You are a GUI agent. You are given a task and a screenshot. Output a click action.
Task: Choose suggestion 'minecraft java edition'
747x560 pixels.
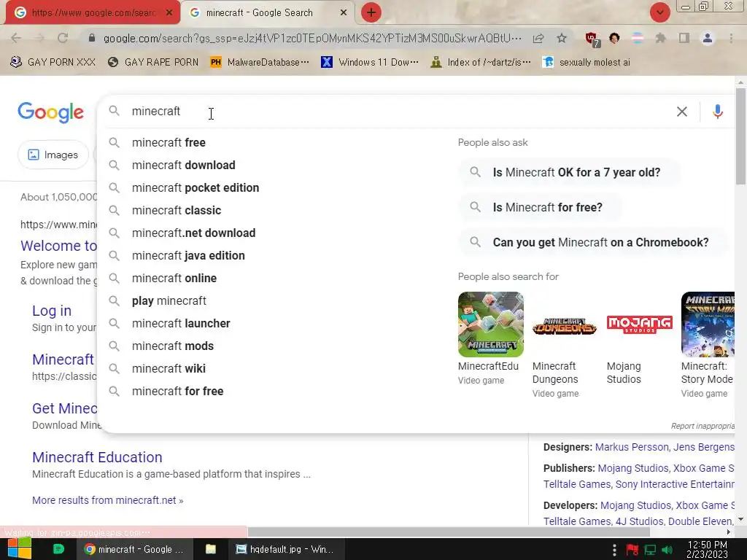pos(188,256)
